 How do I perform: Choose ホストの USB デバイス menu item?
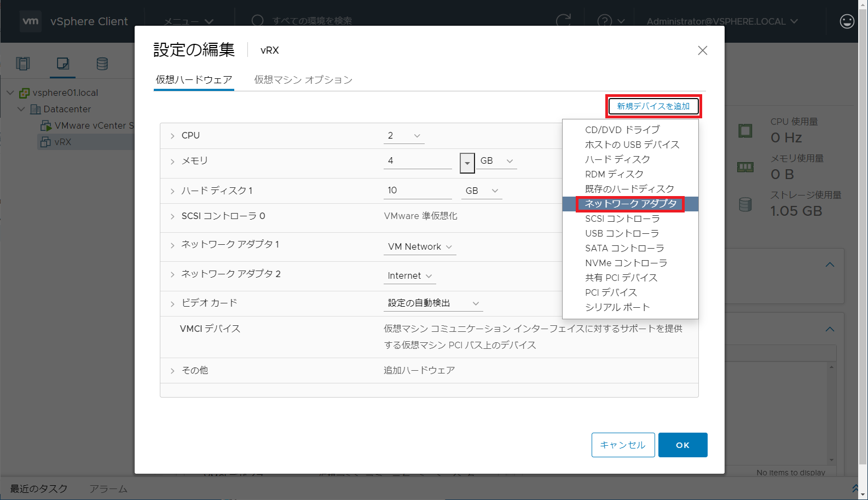click(x=630, y=145)
